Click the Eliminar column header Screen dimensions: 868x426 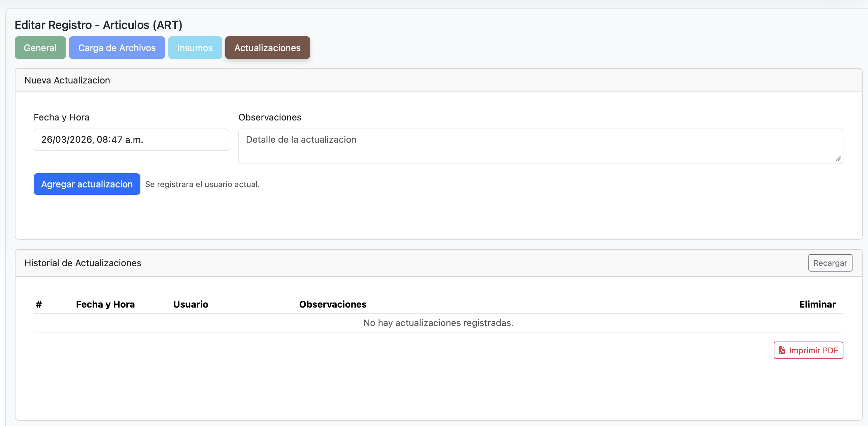tap(817, 304)
